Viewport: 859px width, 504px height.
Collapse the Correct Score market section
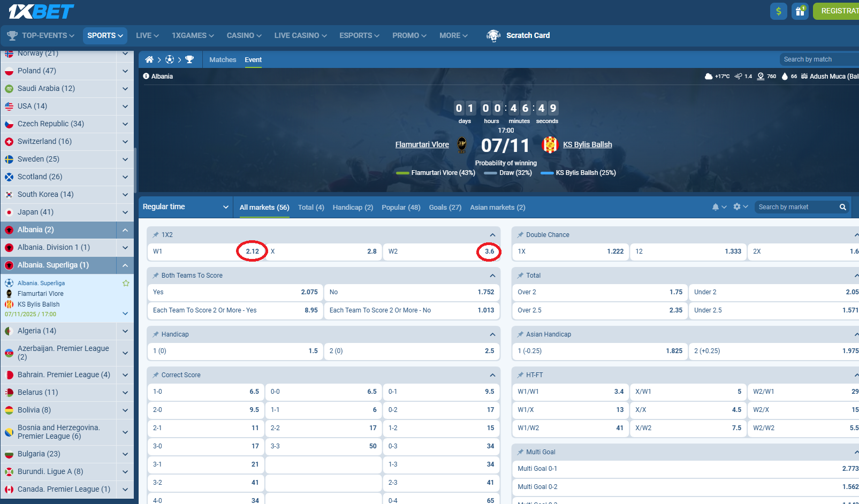point(492,375)
